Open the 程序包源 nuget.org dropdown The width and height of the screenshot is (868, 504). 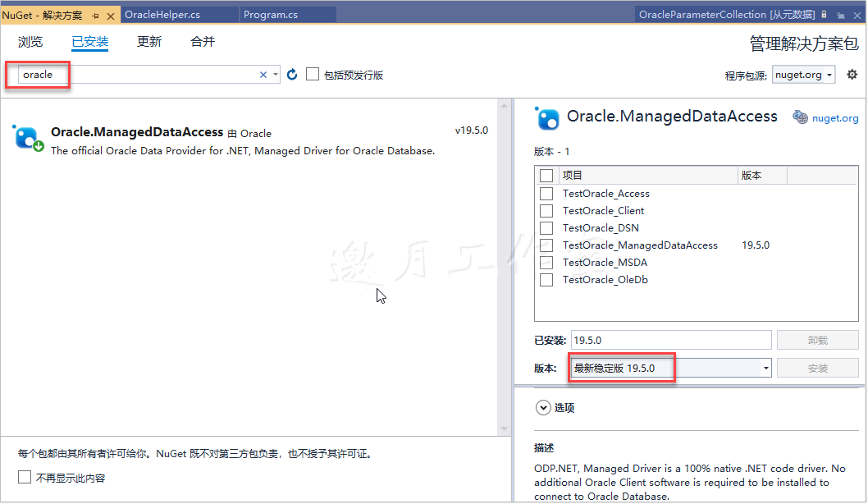pyautogui.click(x=803, y=74)
